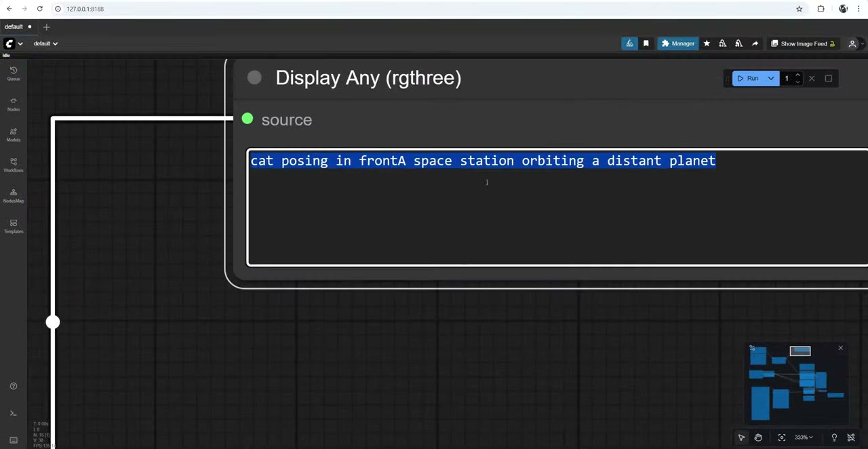Click the boat icon button left of bookmark
This screenshot has width=868, height=449.
click(x=629, y=43)
